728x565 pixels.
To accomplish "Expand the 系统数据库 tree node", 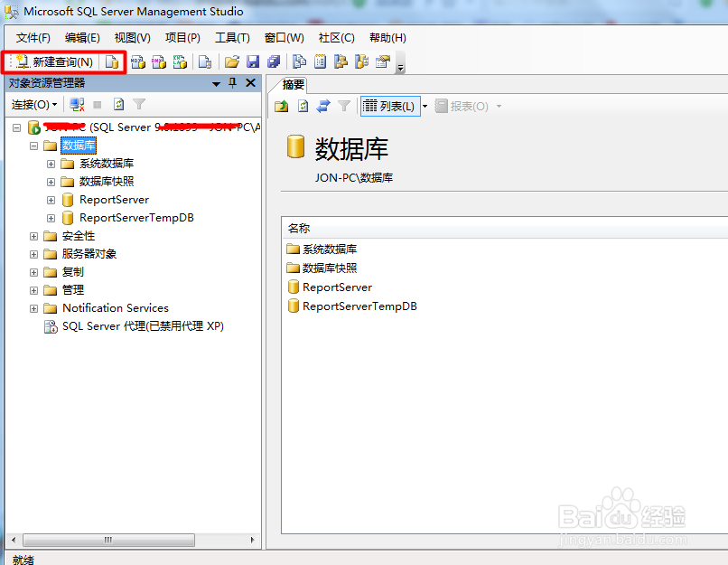I will pos(51,164).
